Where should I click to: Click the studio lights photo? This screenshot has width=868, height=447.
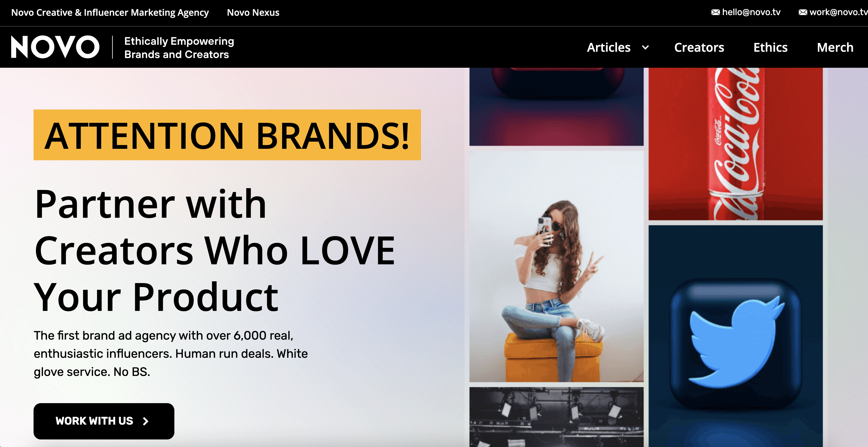click(556, 417)
